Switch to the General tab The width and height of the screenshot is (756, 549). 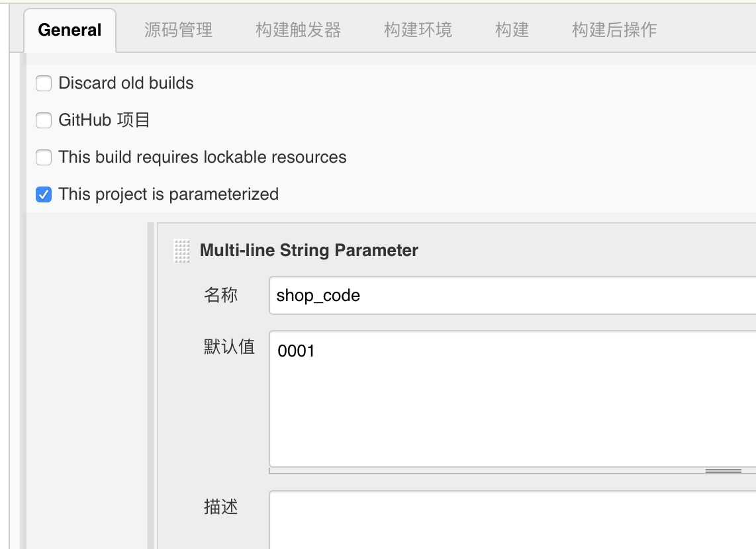click(70, 30)
